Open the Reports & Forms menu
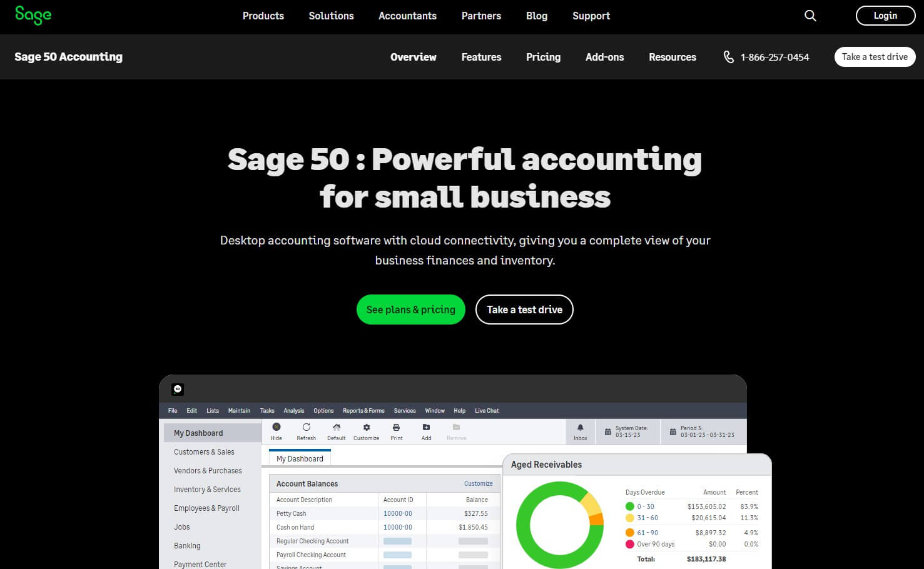Viewport: 924px width, 569px height. click(363, 410)
